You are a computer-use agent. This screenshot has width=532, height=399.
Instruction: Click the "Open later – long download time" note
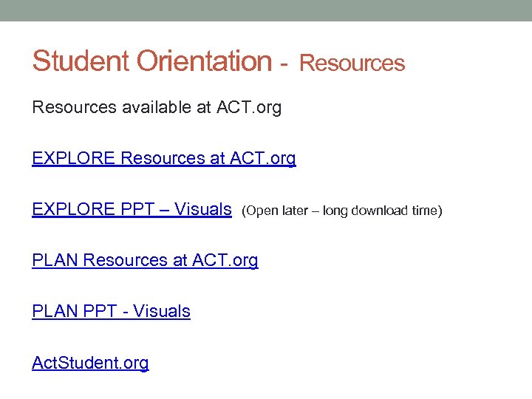pos(342,211)
